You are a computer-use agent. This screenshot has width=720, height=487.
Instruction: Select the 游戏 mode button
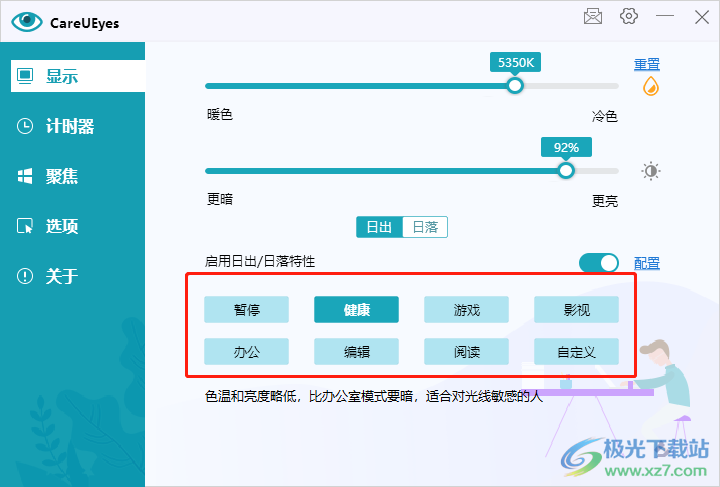(467, 310)
